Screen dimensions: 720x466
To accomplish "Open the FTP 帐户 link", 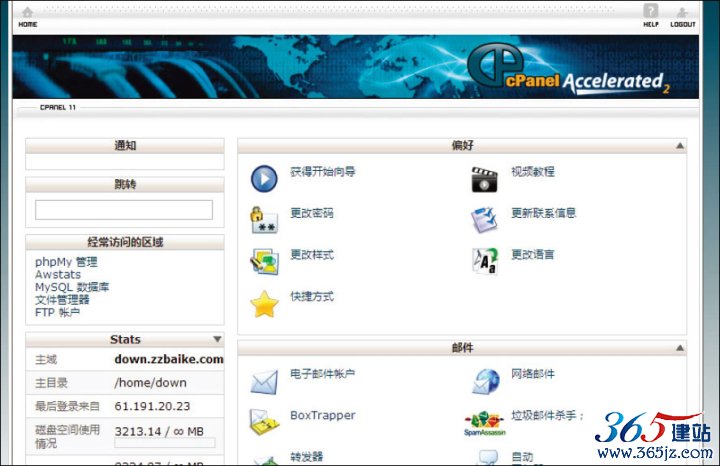I will click(57, 312).
